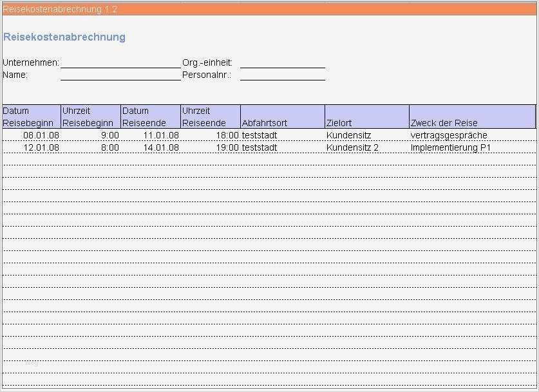Select the teststadt departure location cell
Viewport: 539px width, 392px height.
click(x=258, y=135)
